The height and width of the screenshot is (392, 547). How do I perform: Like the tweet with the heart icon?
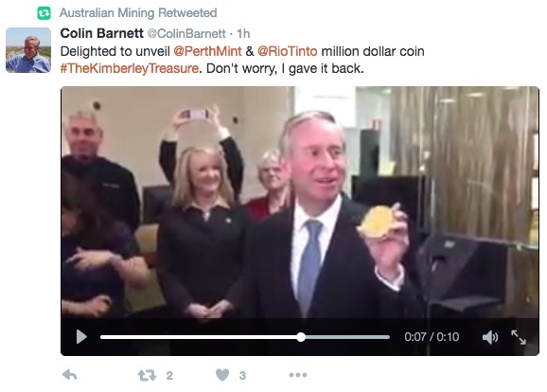tap(222, 375)
